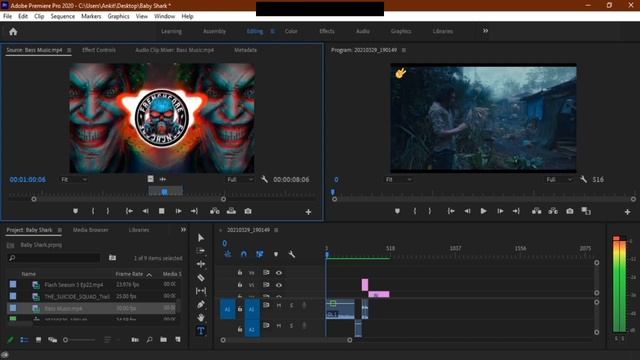Play the Program monitor sequence
640x360 pixels.
483,211
